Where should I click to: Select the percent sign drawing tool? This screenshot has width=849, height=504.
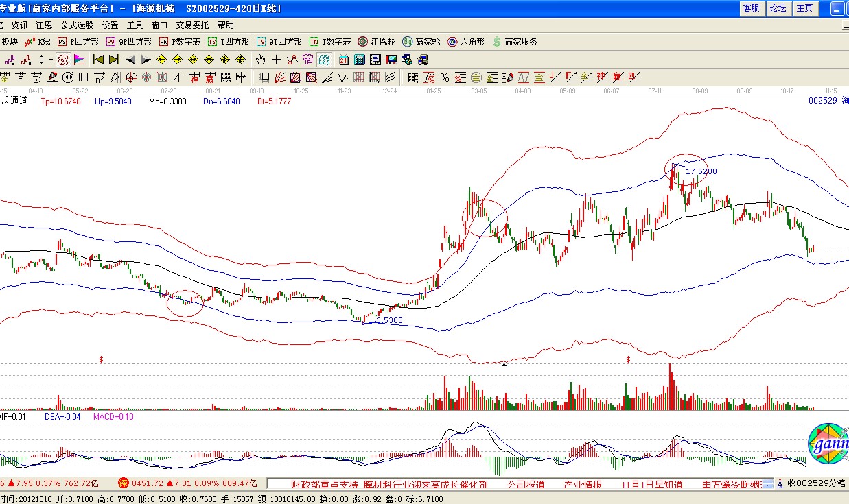(445, 77)
